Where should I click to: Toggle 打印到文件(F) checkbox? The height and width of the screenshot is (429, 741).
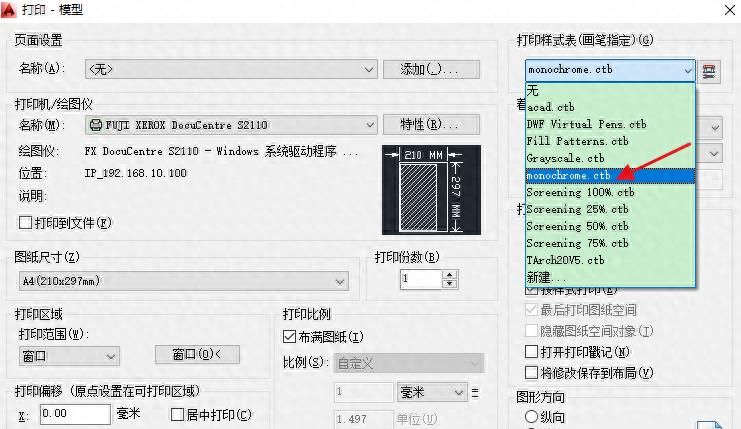(x=25, y=223)
